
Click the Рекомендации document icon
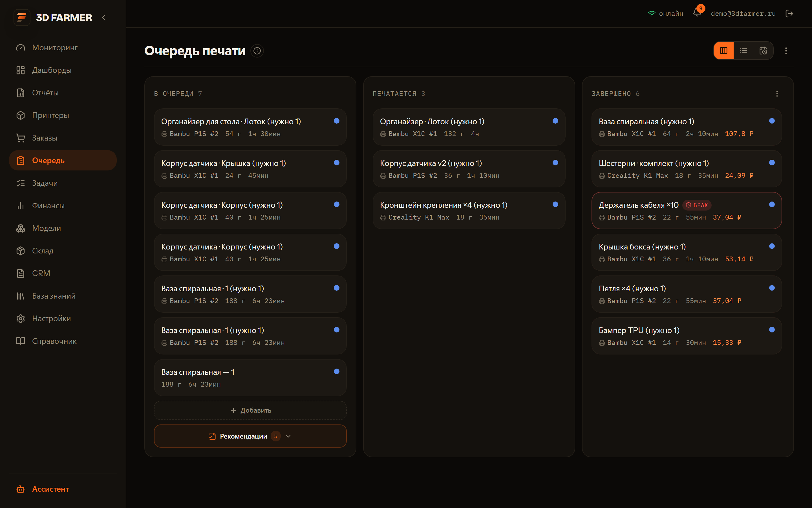point(212,436)
